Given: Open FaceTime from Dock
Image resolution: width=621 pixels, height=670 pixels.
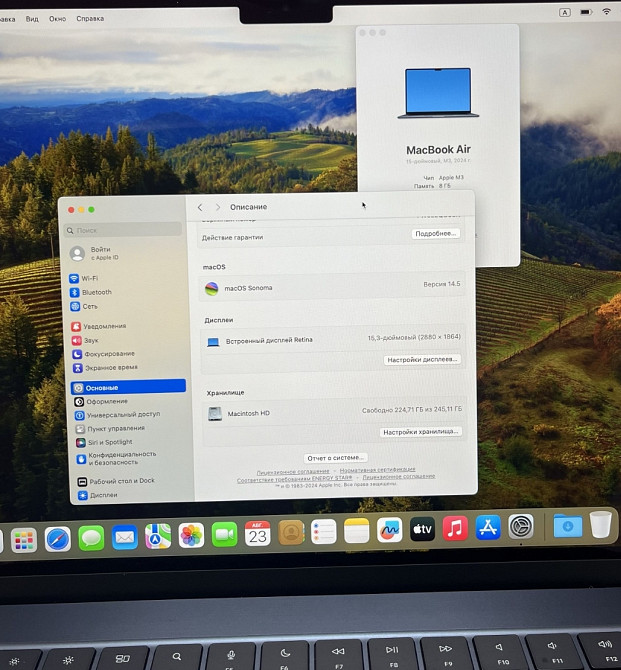Looking at the screenshot, I should (224, 534).
